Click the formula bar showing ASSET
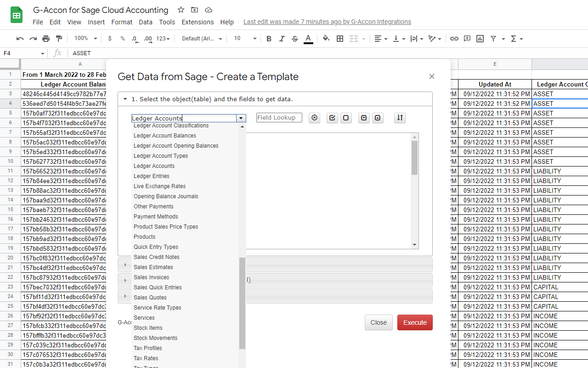Viewport: 588px width, 368px height. pyautogui.click(x=328, y=53)
